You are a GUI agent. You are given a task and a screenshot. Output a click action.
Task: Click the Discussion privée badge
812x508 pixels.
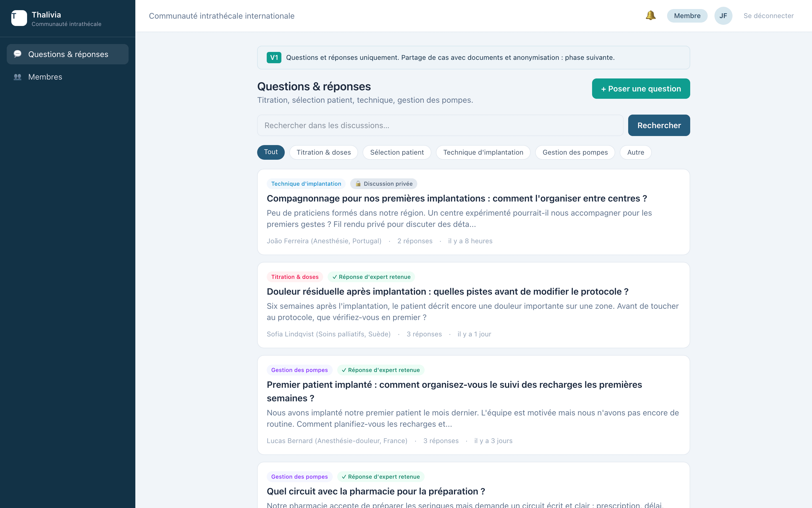[x=383, y=184]
